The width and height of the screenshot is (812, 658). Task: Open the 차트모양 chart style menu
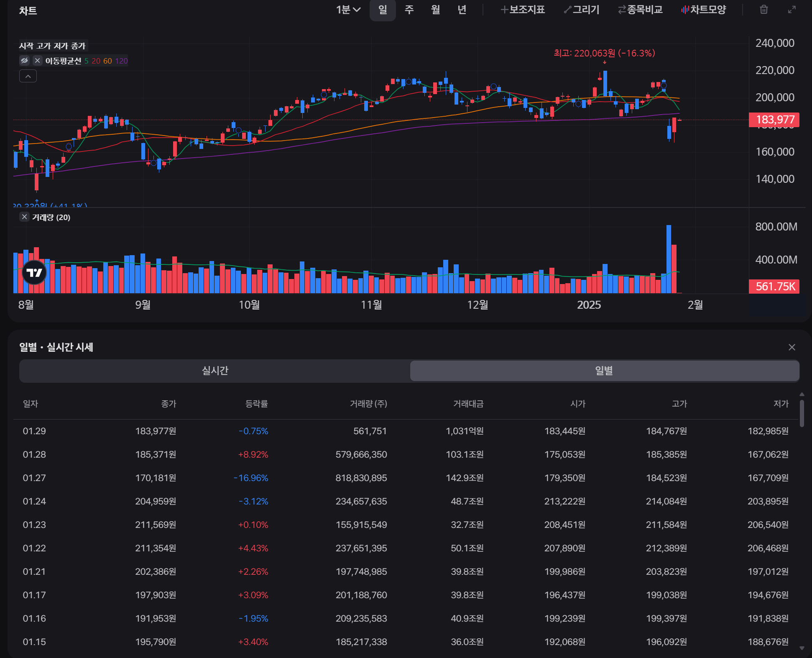pyautogui.click(x=704, y=10)
